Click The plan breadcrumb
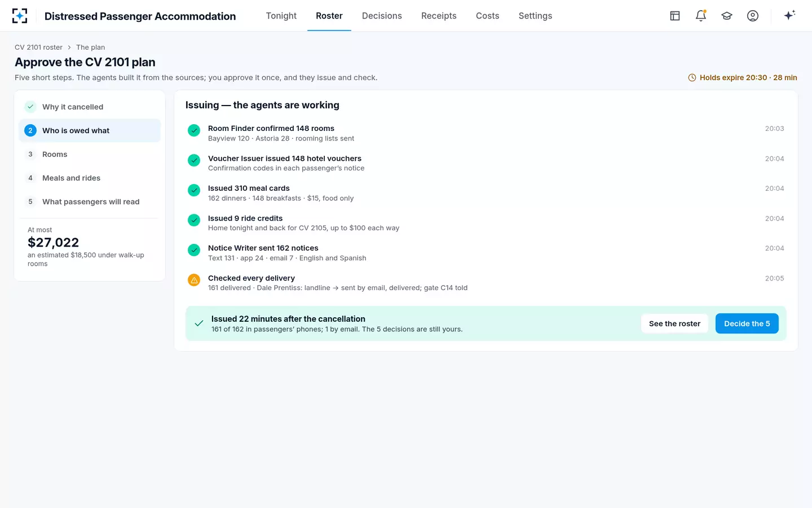The image size is (812, 508). point(91,47)
